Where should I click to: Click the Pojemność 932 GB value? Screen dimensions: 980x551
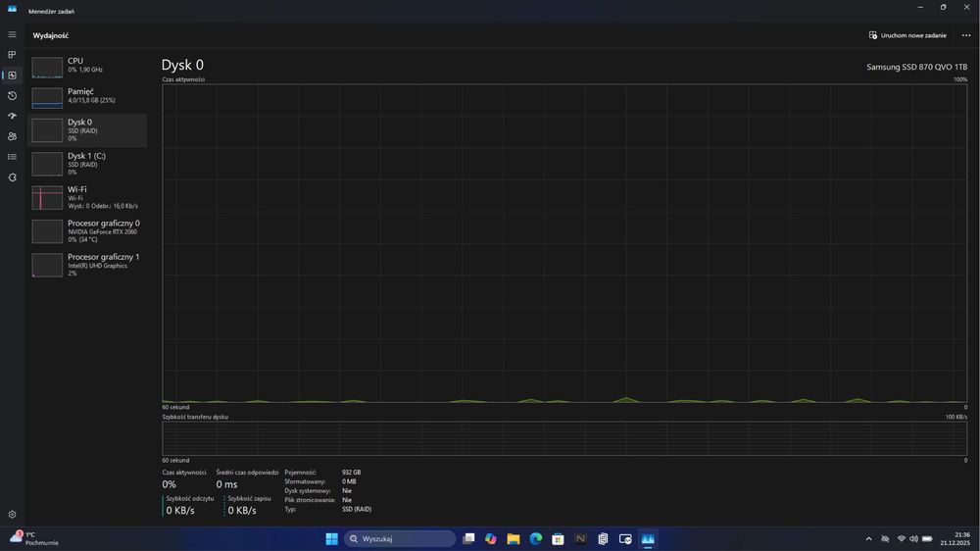point(351,473)
